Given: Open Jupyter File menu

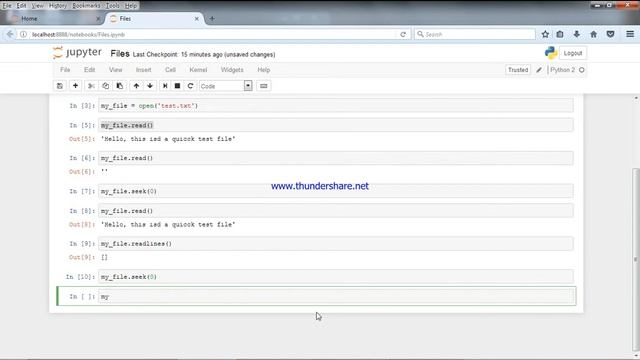Looking at the screenshot, I should [65, 70].
